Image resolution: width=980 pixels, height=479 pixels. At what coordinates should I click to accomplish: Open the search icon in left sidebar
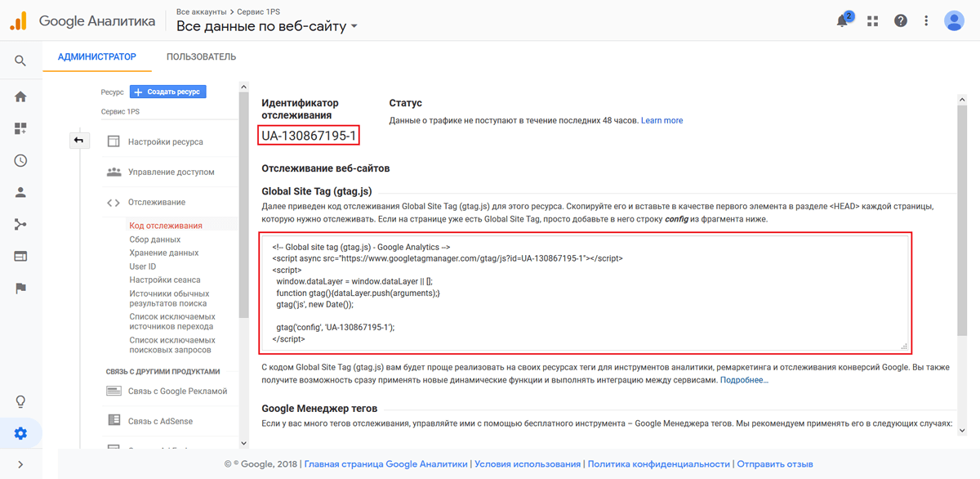pos(20,60)
